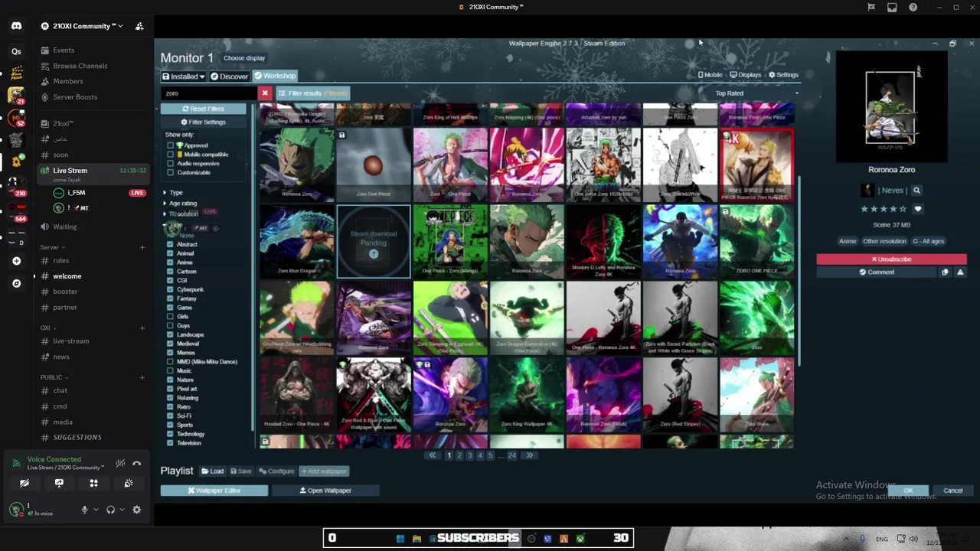Uncheck the Anime tag checkbox

pyautogui.click(x=170, y=262)
